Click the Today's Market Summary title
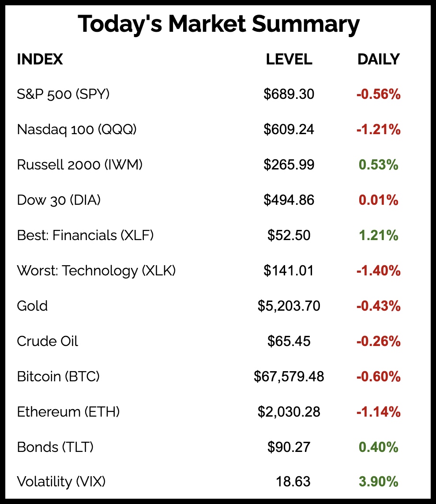 218,24
